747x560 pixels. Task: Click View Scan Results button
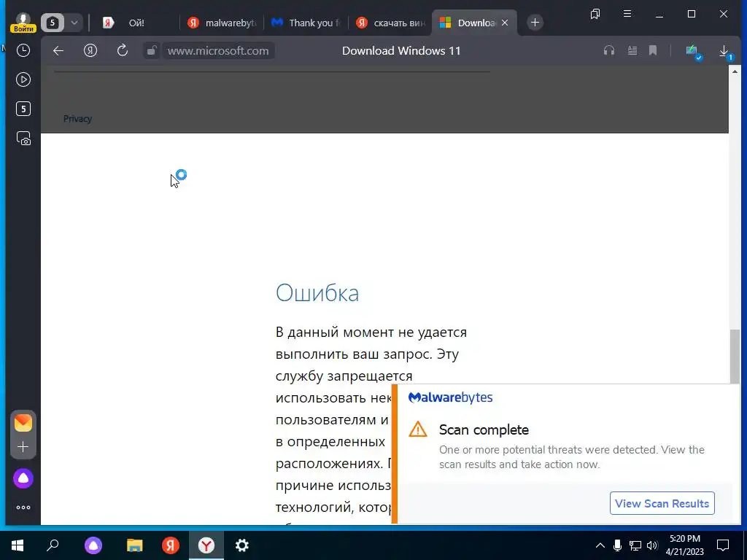[662, 503]
